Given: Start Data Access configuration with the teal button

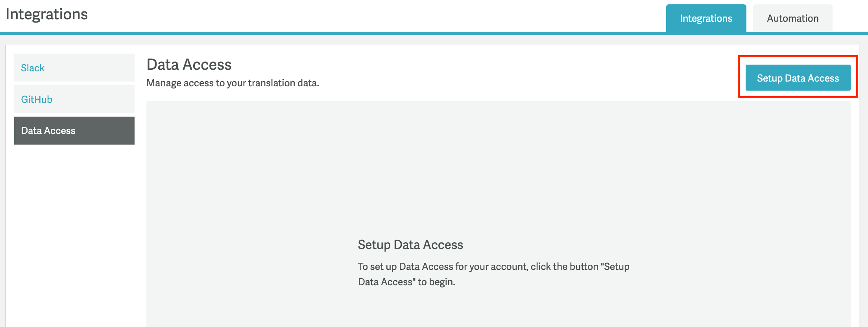Looking at the screenshot, I should (797, 78).
